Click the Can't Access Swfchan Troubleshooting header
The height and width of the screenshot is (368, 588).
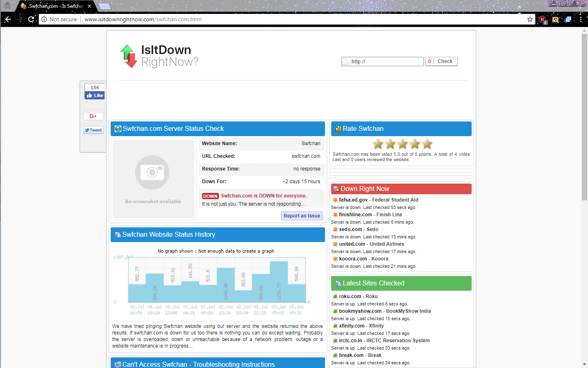218,363
